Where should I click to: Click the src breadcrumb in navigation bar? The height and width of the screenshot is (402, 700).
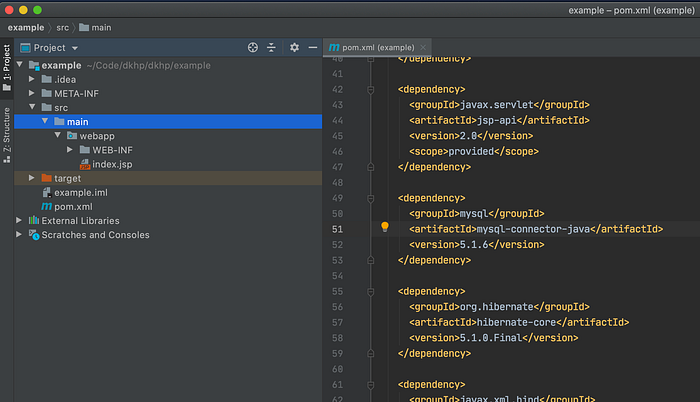coord(62,28)
